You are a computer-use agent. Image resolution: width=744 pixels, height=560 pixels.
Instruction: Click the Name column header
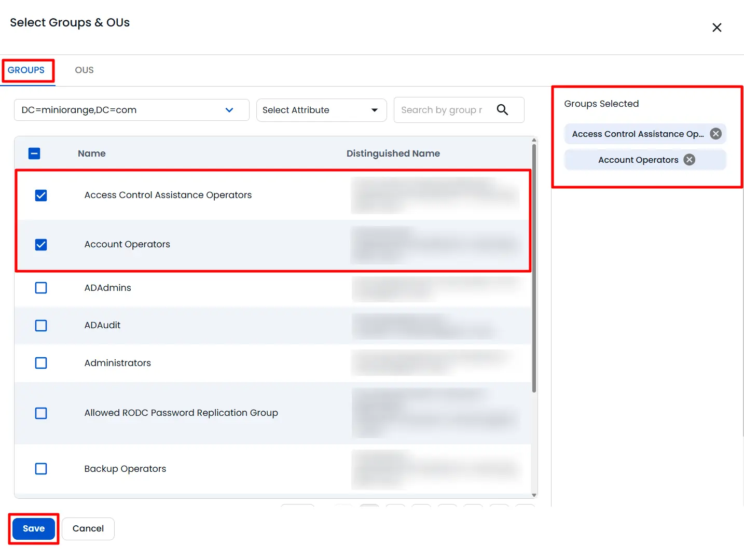(x=92, y=153)
